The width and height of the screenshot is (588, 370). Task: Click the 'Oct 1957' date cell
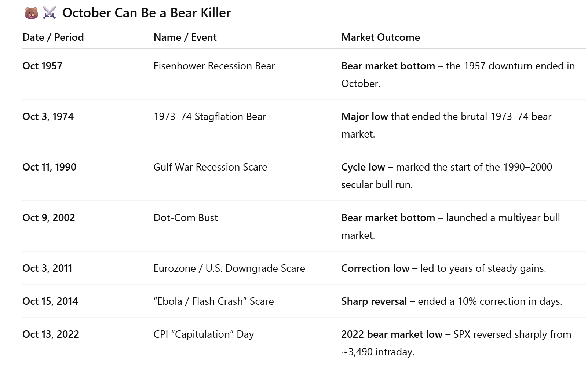(x=43, y=66)
